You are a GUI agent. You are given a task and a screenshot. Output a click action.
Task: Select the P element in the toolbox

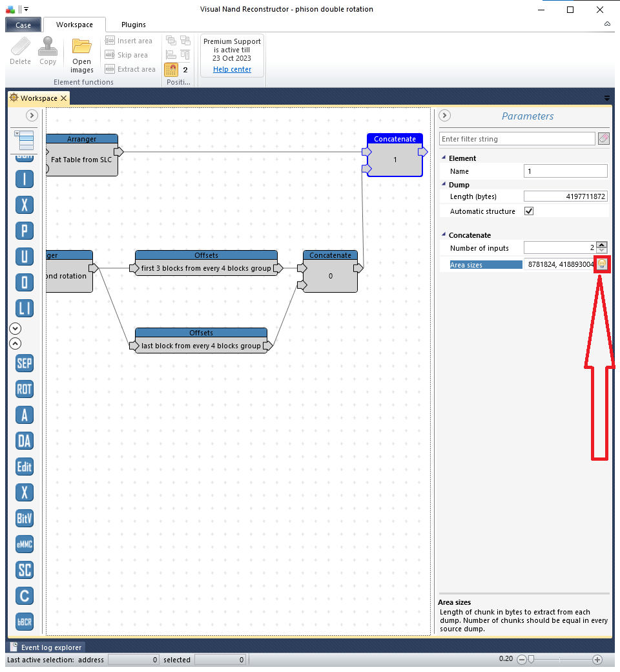point(25,231)
